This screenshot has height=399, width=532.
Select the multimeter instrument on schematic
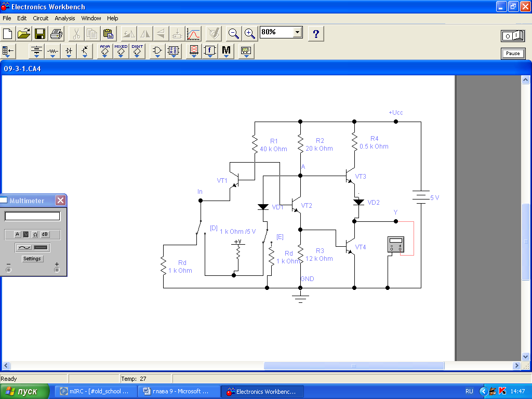coord(396,244)
